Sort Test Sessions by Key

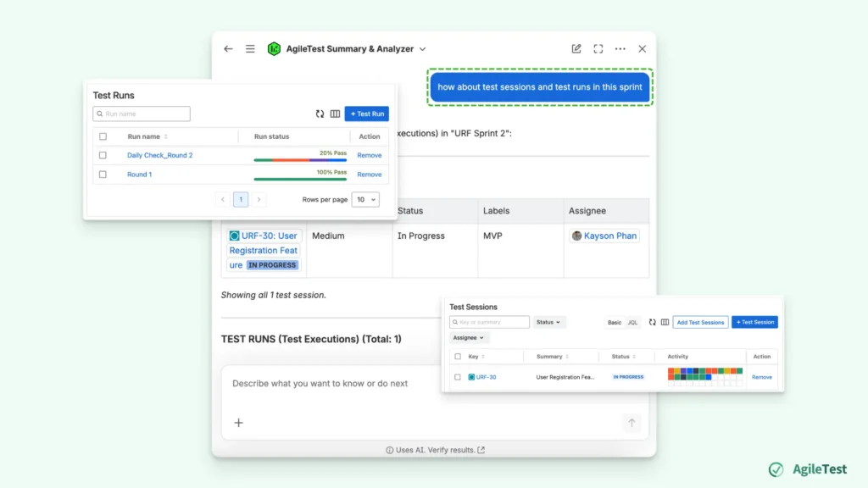pos(483,357)
